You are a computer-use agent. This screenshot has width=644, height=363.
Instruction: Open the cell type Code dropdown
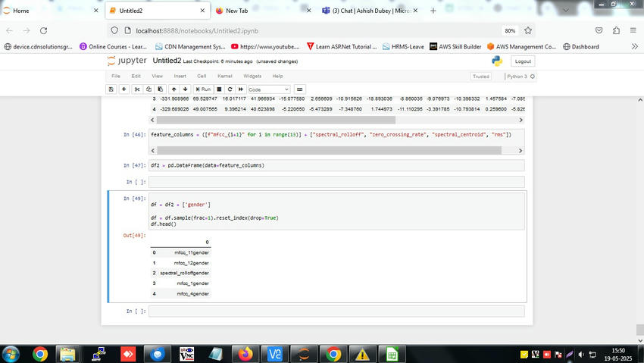pos(269,89)
